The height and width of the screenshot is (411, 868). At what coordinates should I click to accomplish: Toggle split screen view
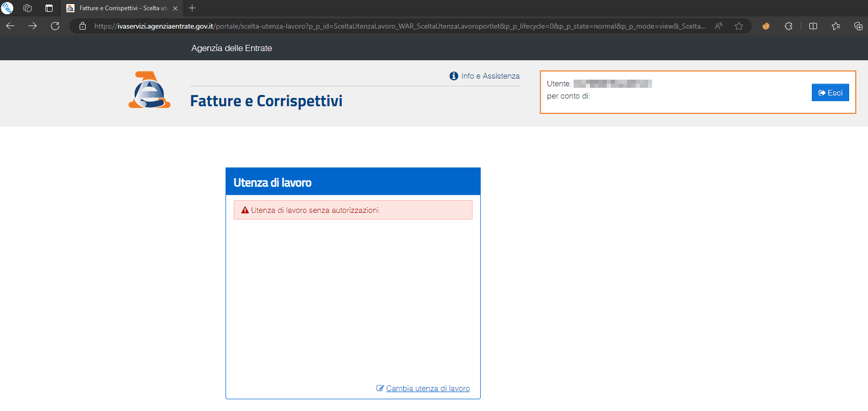tap(813, 26)
